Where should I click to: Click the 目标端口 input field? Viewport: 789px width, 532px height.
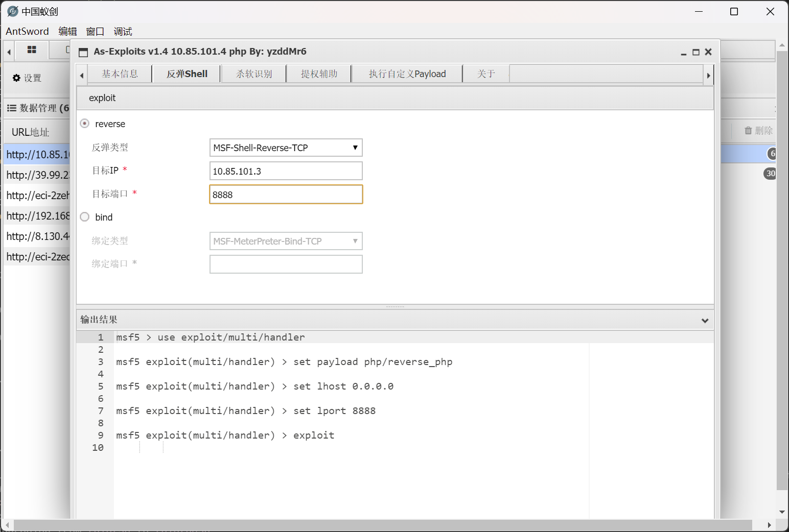click(x=286, y=195)
